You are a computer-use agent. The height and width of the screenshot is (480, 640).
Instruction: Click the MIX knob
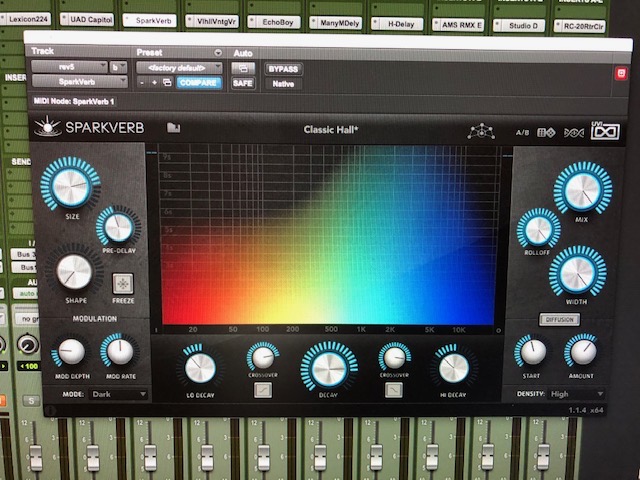pyautogui.click(x=582, y=189)
